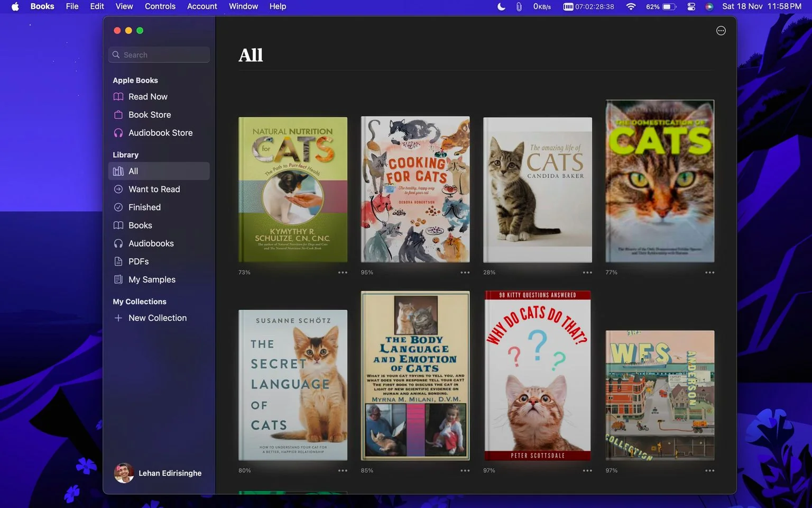The width and height of the screenshot is (812, 508).
Task: Open the Window menu
Action: (243, 6)
